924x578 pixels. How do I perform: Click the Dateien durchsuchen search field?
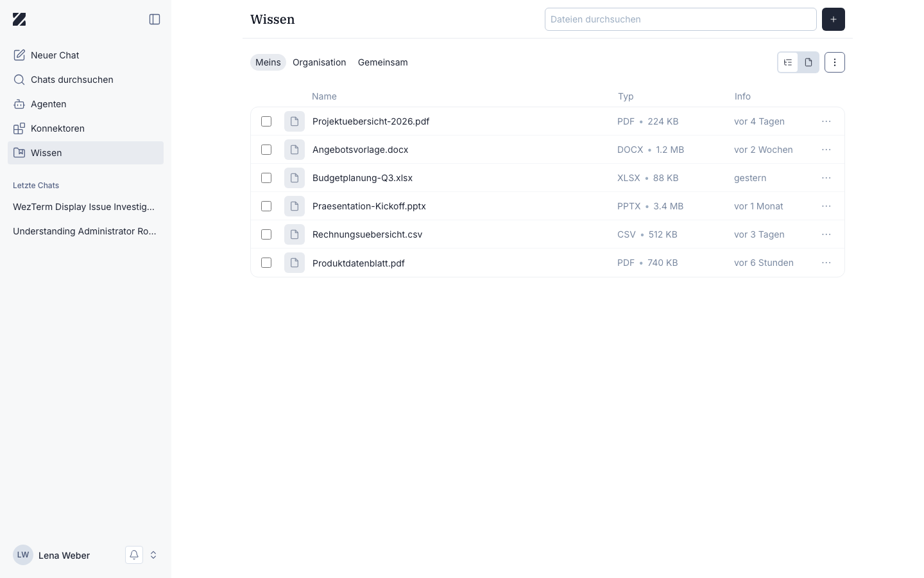(x=681, y=19)
